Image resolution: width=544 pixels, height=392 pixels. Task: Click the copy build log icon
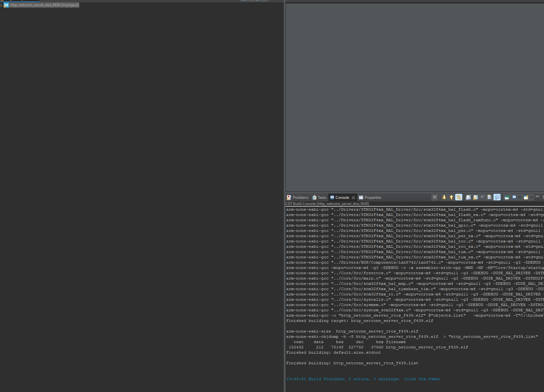pyautogui.click(x=468, y=197)
